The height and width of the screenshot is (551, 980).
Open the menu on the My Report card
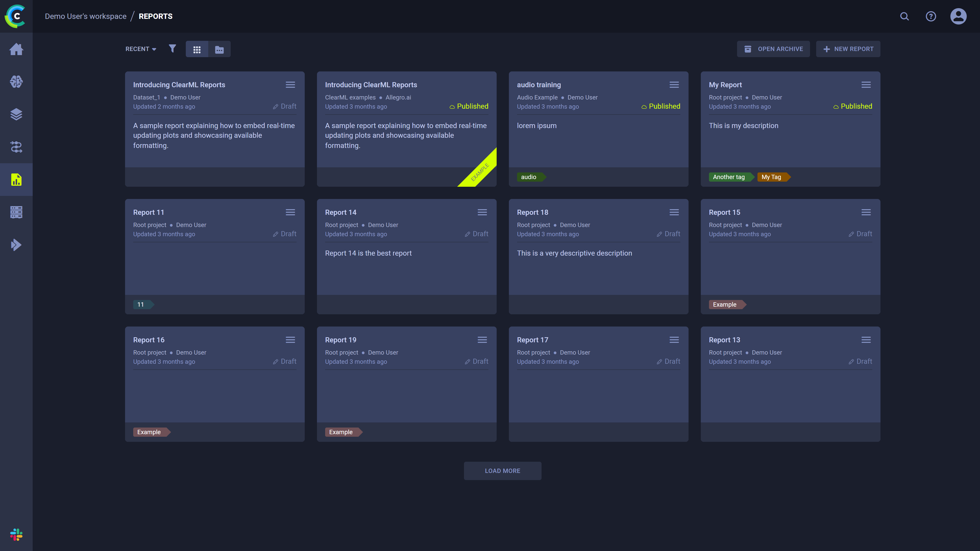[x=866, y=84]
